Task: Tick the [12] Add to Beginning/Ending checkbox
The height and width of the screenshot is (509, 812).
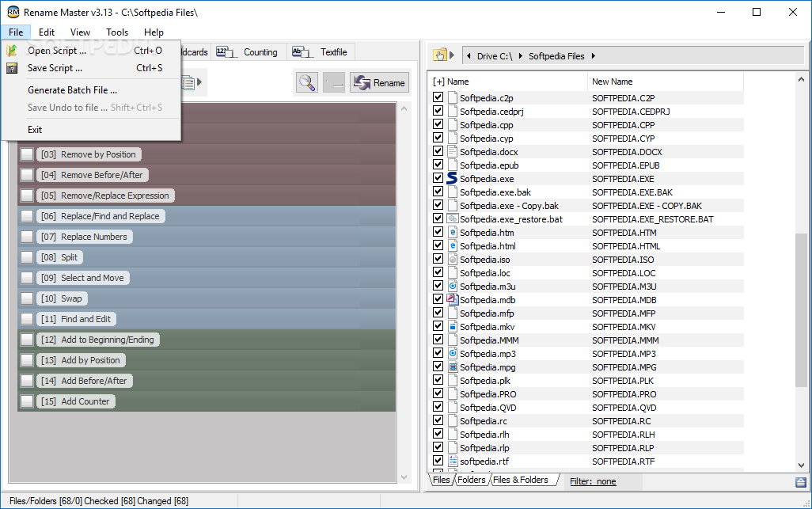Action: 27,340
